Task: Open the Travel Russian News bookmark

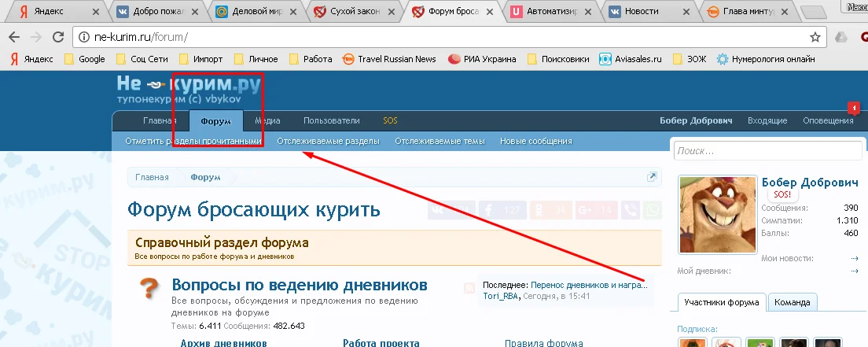Action: coord(388,59)
